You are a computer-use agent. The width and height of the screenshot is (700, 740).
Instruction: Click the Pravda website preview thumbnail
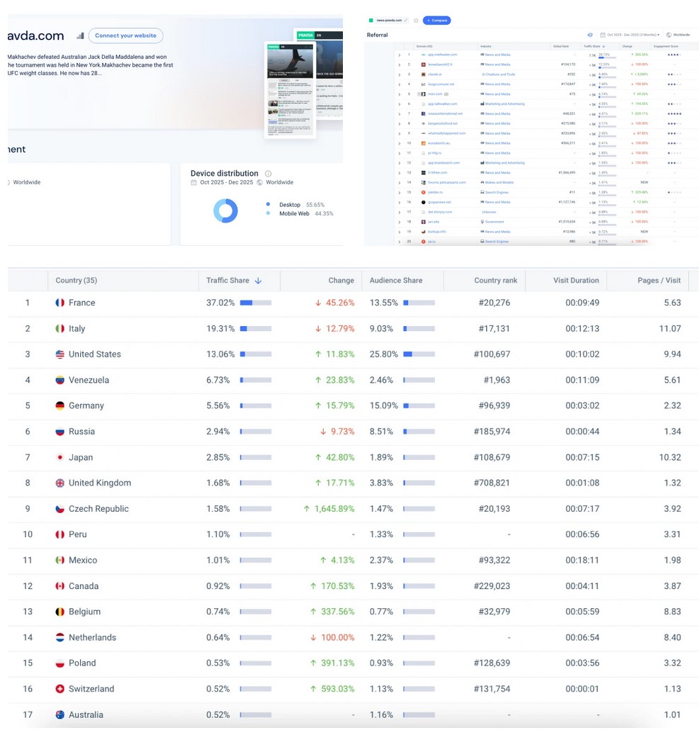pos(289,90)
